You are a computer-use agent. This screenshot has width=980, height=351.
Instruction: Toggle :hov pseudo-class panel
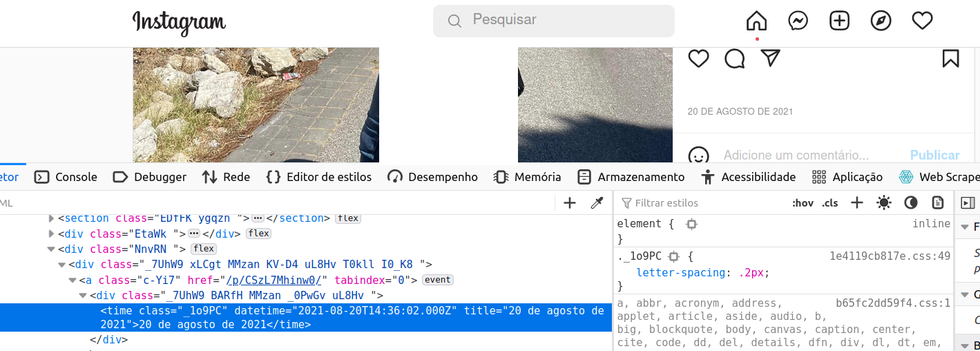(803, 203)
